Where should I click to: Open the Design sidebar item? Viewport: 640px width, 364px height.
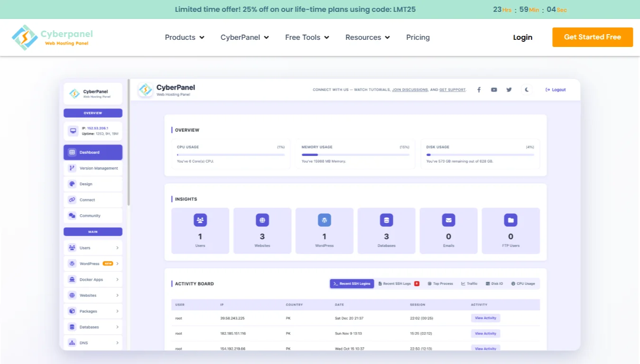[x=93, y=184]
